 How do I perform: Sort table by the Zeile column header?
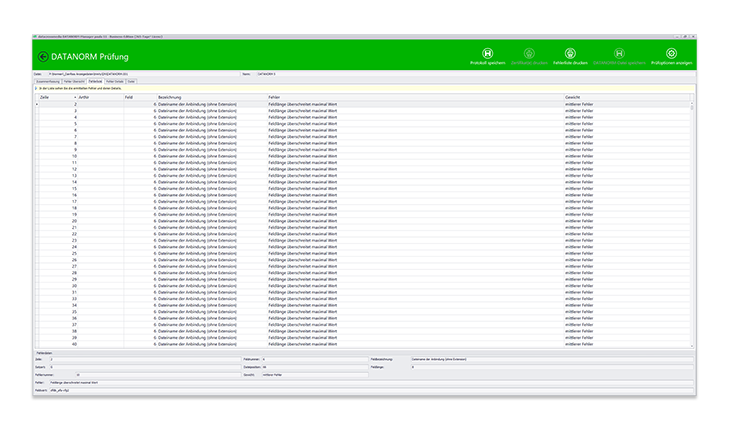(x=58, y=97)
